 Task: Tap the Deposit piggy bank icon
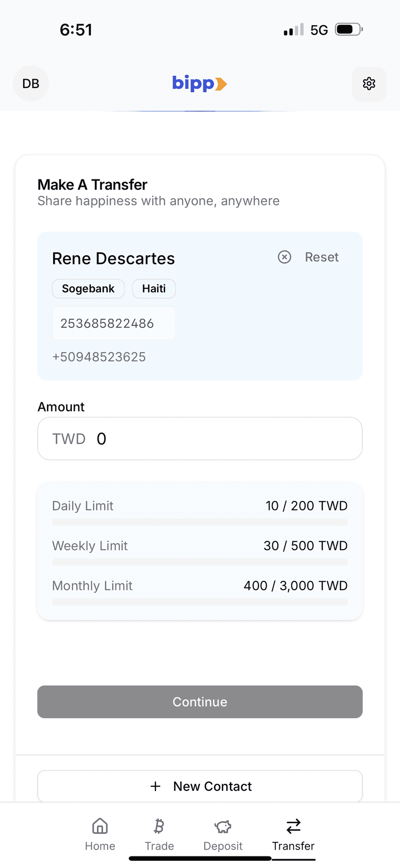click(x=223, y=826)
